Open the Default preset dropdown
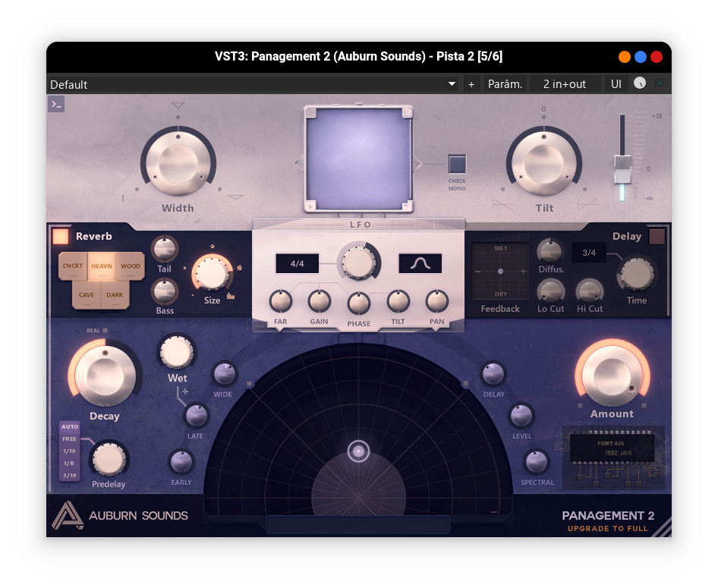Screen dimensions: 718x588 click(x=253, y=84)
